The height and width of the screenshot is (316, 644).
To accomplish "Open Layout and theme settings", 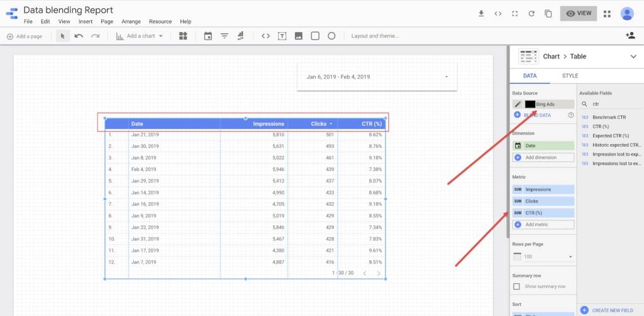I will [x=375, y=36].
